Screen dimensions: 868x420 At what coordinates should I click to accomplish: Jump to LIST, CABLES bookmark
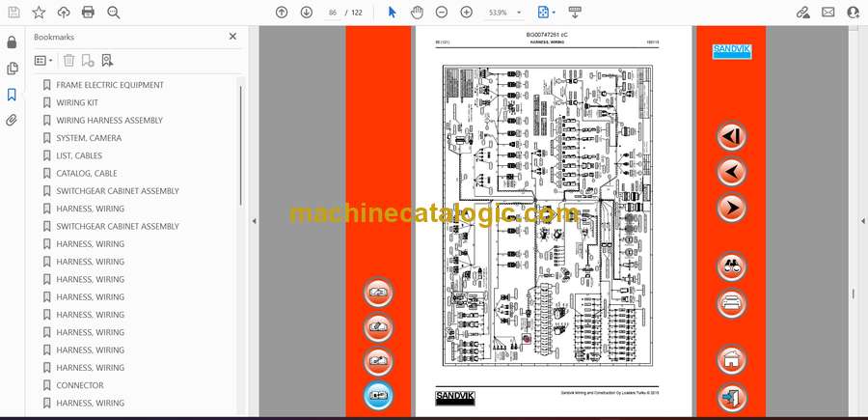click(x=79, y=155)
